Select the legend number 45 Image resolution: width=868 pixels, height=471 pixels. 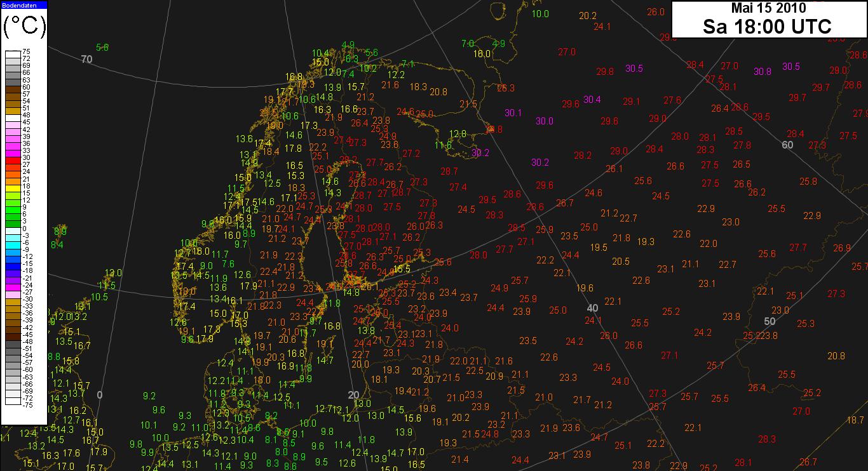click(x=26, y=121)
